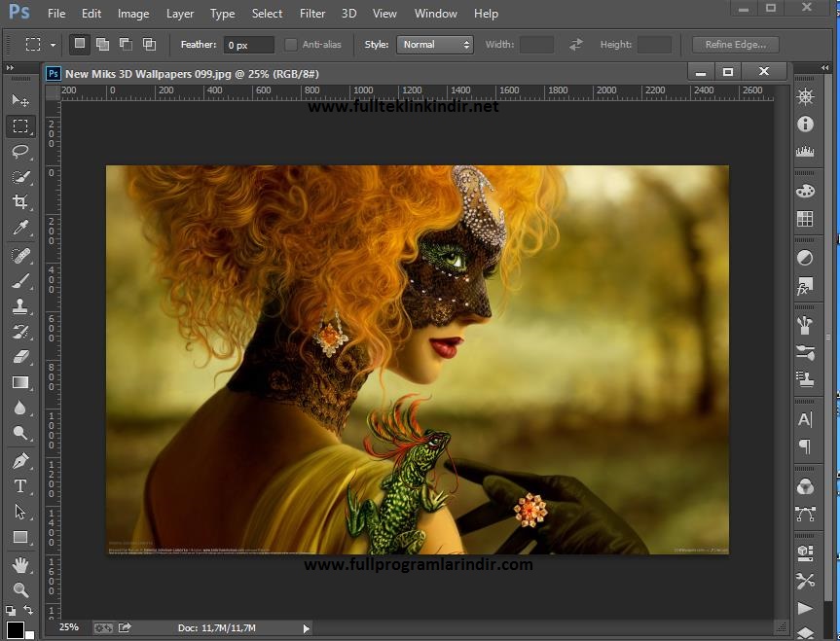Viewport: 840px width, 641px height.
Task: Click the Feather input field
Action: [248, 45]
